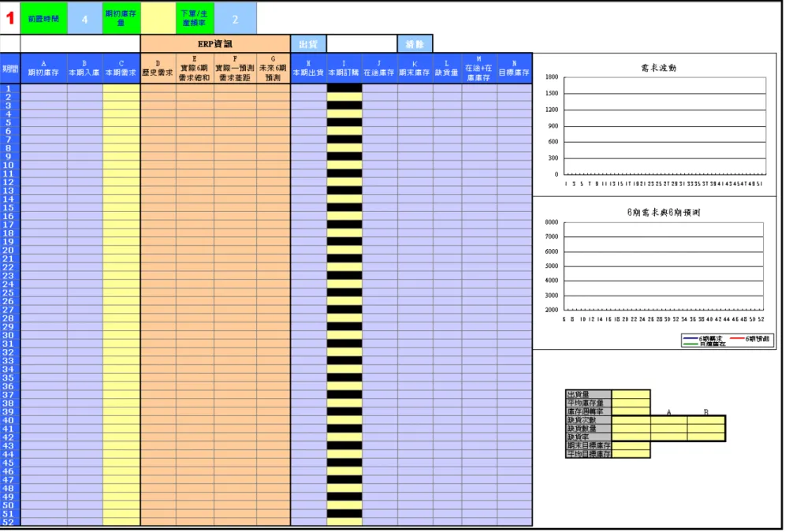
Task: Click the 出貨量 summary label
Action: (x=588, y=394)
